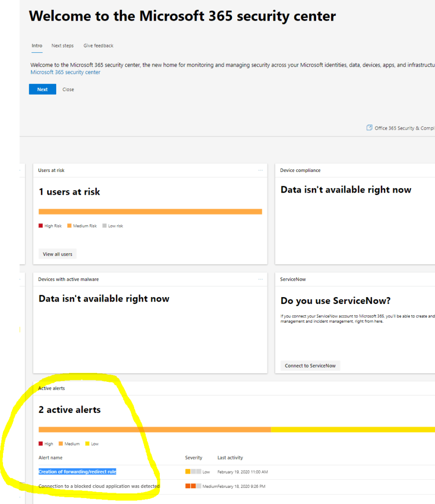This screenshot has width=435, height=504.
Task: Click the Close button in welcome banner
Action: [68, 90]
